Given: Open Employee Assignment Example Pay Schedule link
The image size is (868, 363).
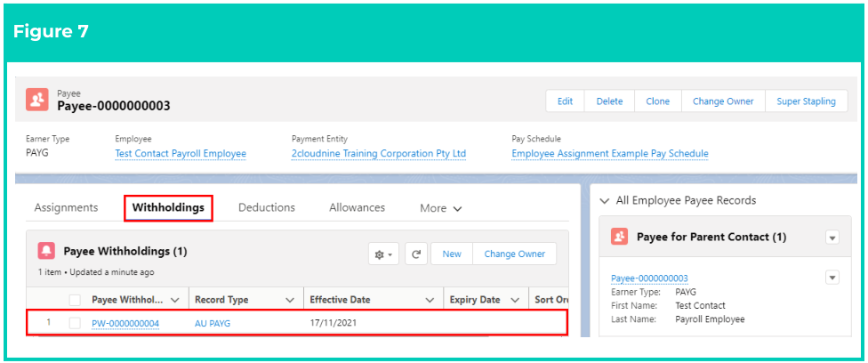Looking at the screenshot, I should pos(610,154).
